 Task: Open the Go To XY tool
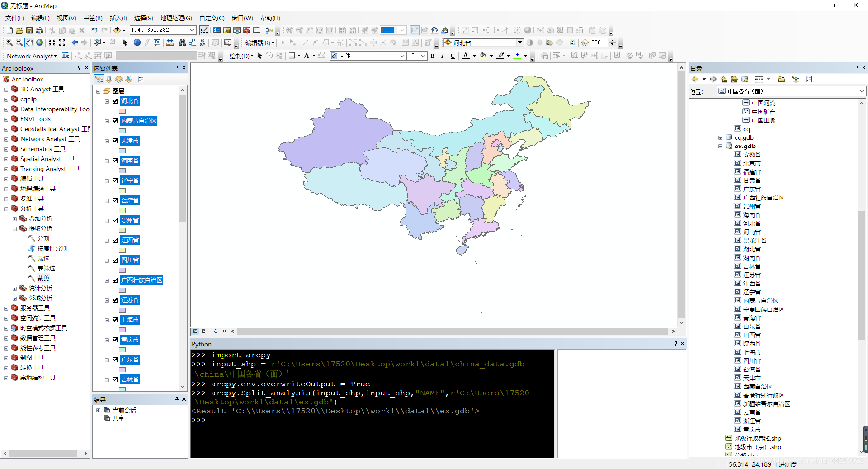(203, 43)
